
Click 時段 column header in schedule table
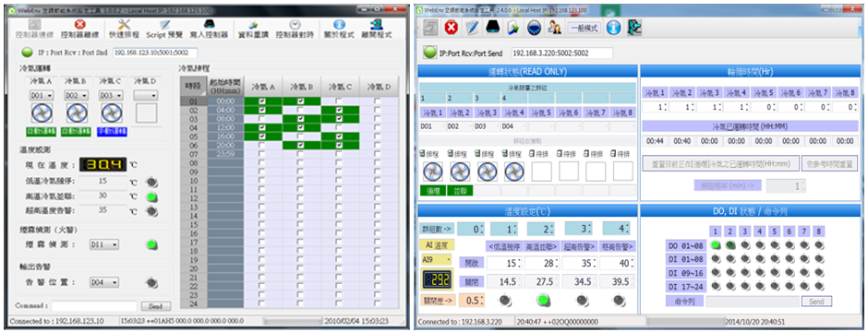tap(194, 87)
